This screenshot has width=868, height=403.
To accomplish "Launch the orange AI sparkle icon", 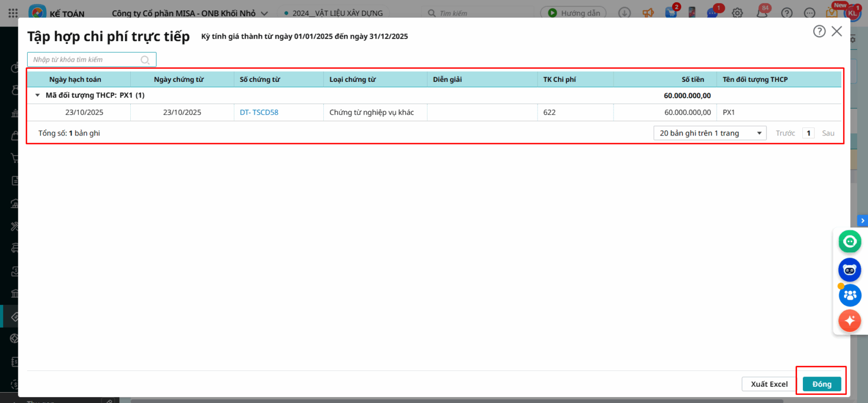I will [850, 321].
